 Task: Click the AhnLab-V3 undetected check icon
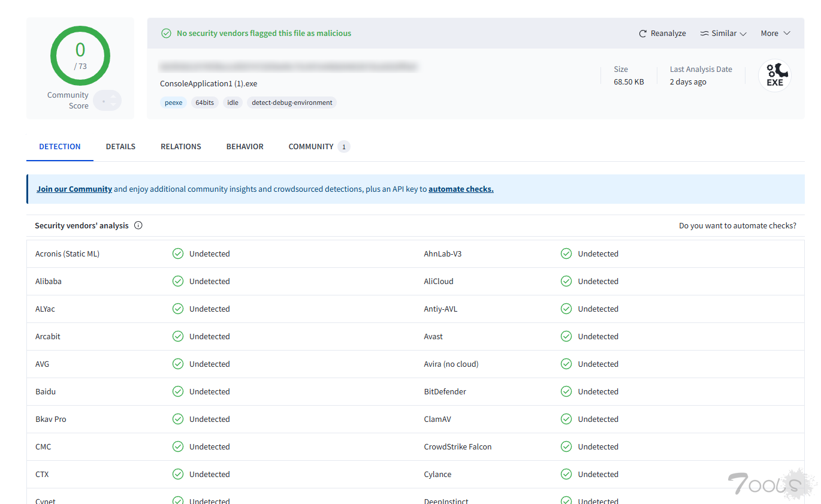tap(566, 253)
